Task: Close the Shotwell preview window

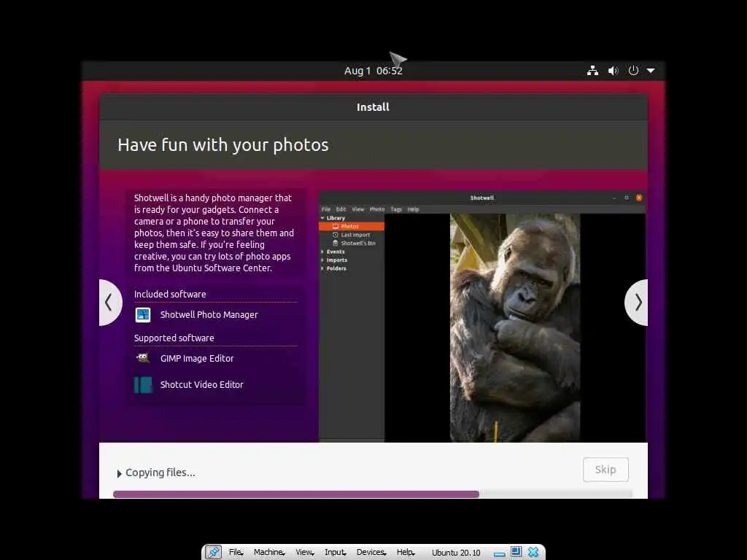Action: pyautogui.click(x=639, y=198)
